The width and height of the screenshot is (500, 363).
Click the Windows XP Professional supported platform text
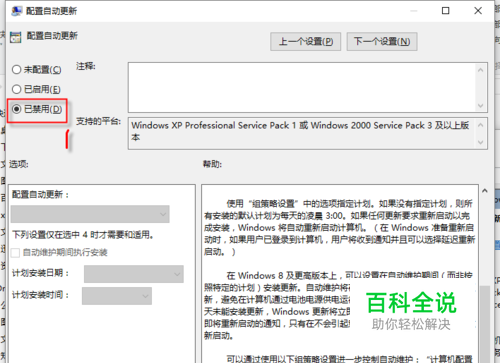[x=300, y=131]
